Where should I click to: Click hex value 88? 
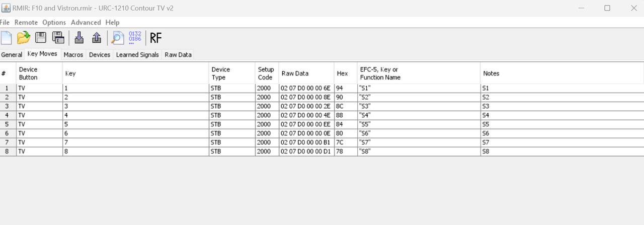[x=346, y=115]
